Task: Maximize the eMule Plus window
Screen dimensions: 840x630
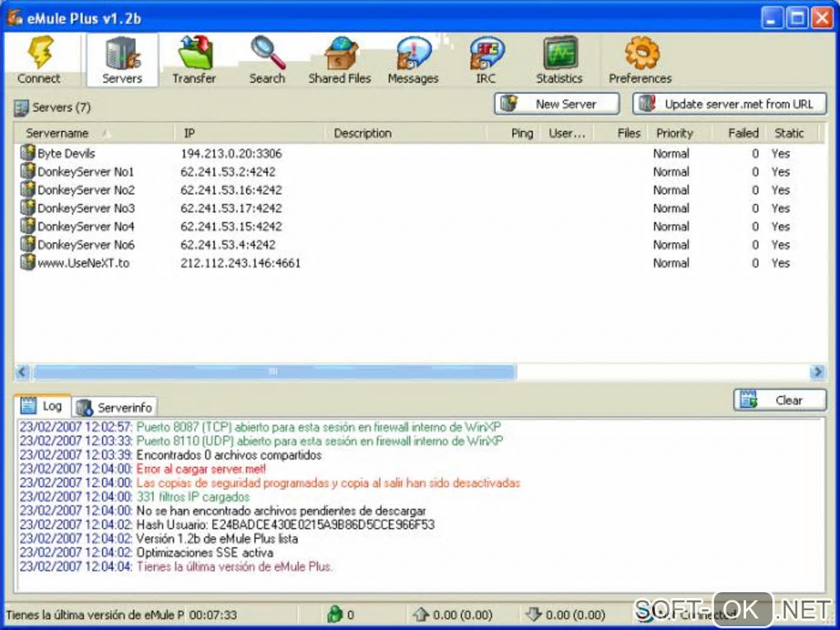Action: point(796,18)
